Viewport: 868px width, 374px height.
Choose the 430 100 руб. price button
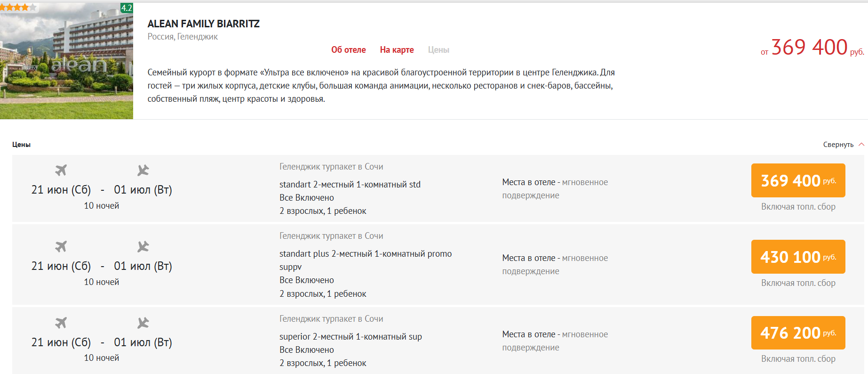pos(798,257)
